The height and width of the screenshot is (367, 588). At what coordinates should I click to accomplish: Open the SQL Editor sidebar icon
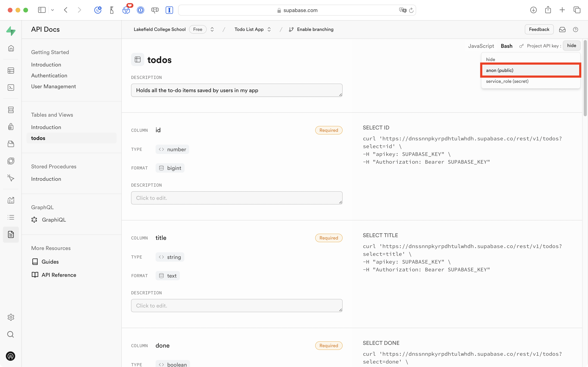(x=11, y=88)
